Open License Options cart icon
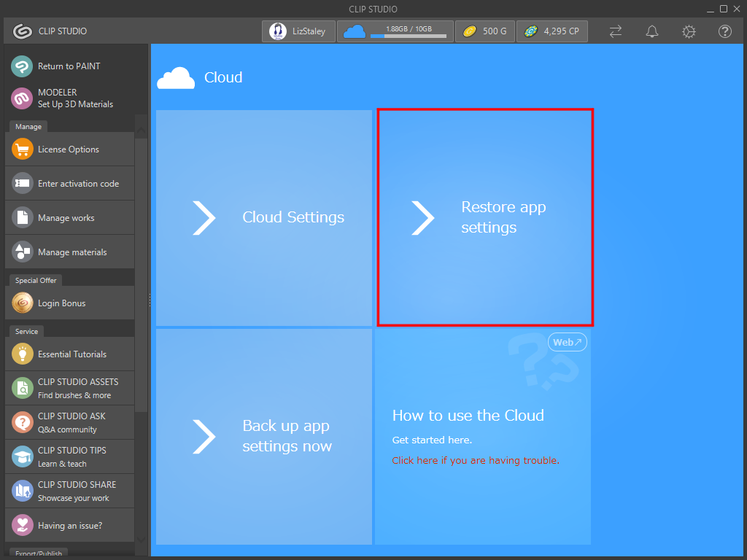747x560 pixels. click(23, 149)
